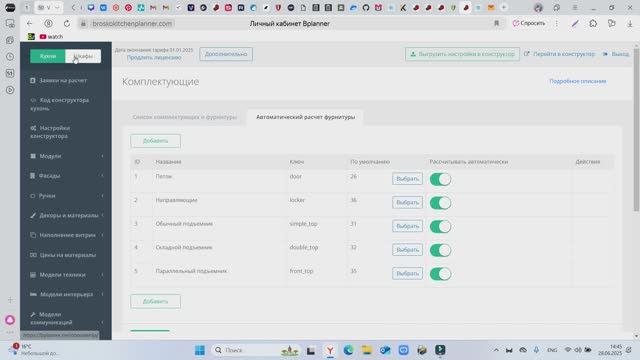Viewport: 640px width, 360px height.
Task: Switch to the Шкафы mode button
Action: [83, 56]
